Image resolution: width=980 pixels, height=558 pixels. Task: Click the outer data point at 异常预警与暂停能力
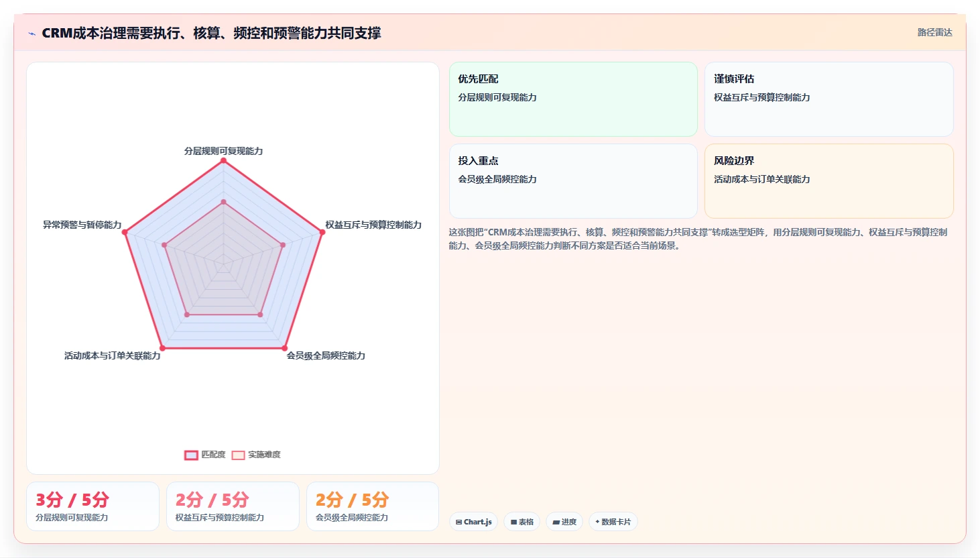(x=125, y=232)
